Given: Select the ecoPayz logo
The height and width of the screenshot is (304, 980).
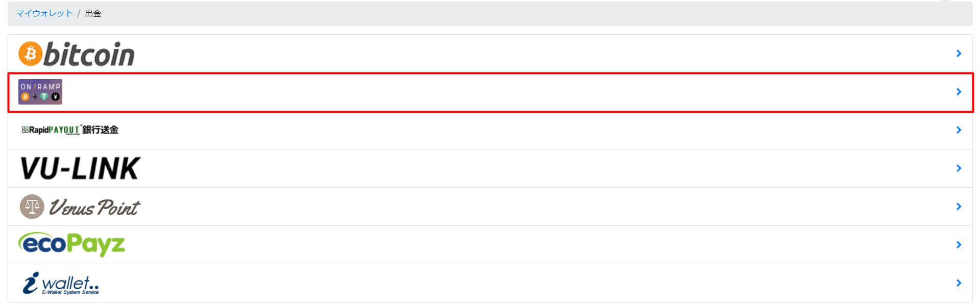Looking at the screenshot, I should pos(71,244).
